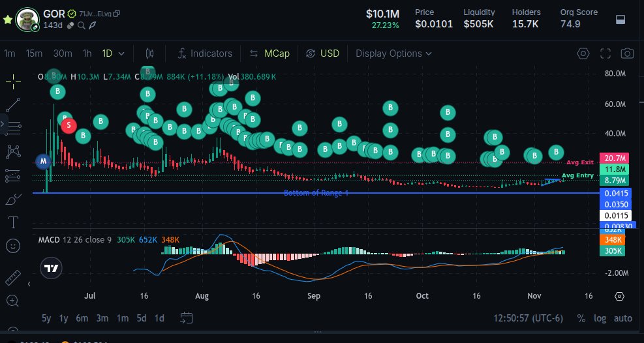Switch chart to 15m timeframe

tap(34, 53)
